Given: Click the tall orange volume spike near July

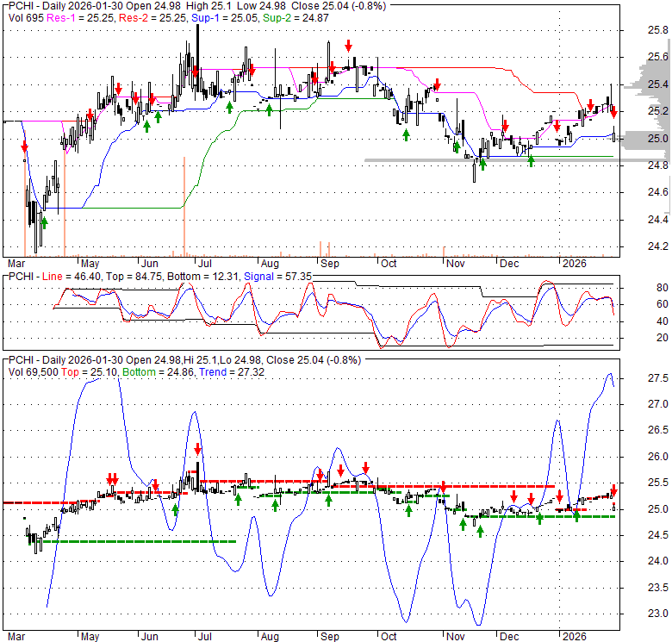Looking at the screenshot, I should [x=184, y=206].
